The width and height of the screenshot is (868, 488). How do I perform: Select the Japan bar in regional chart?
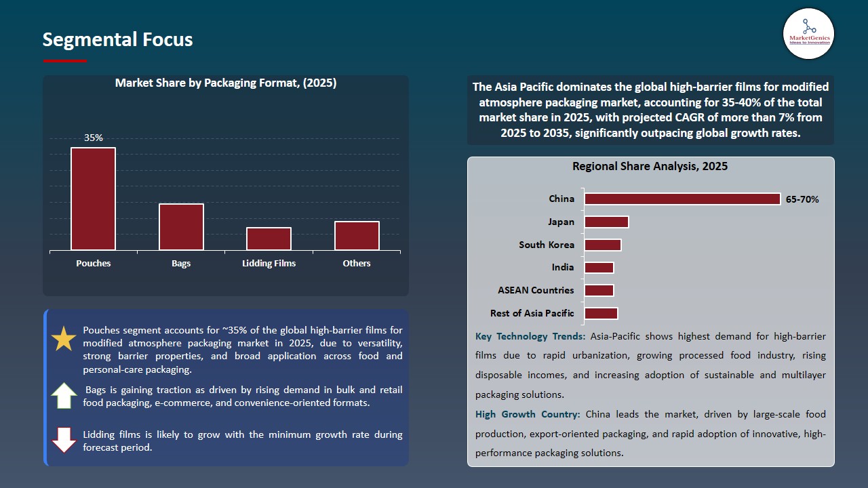[x=606, y=222]
